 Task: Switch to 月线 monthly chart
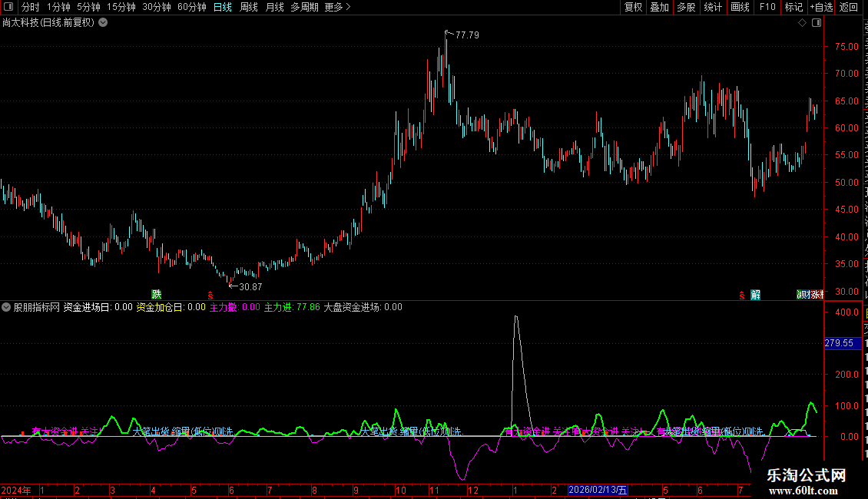(x=274, y=7)
